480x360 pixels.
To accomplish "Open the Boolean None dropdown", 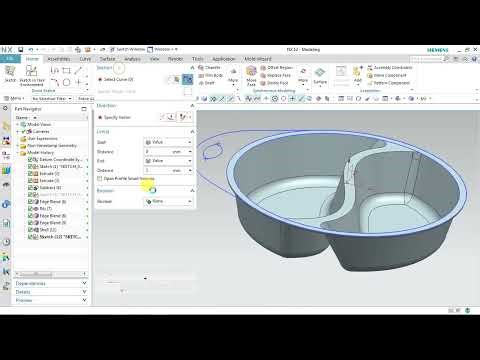I will [x=168, y=201].
